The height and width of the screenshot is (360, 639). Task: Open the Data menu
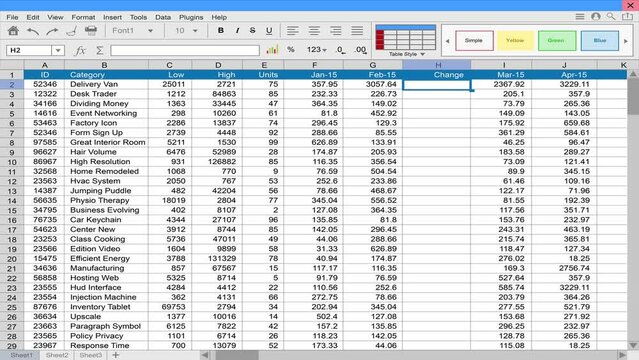(163, 17)
